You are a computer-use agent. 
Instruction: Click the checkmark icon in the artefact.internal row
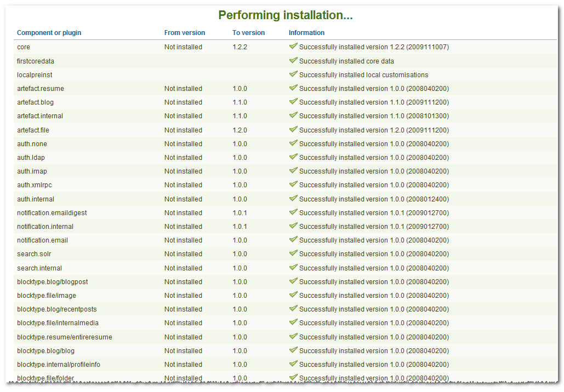coord(293,114)
